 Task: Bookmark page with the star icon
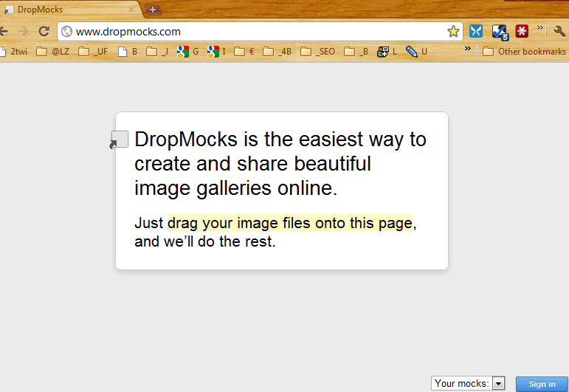coord(453,32)
